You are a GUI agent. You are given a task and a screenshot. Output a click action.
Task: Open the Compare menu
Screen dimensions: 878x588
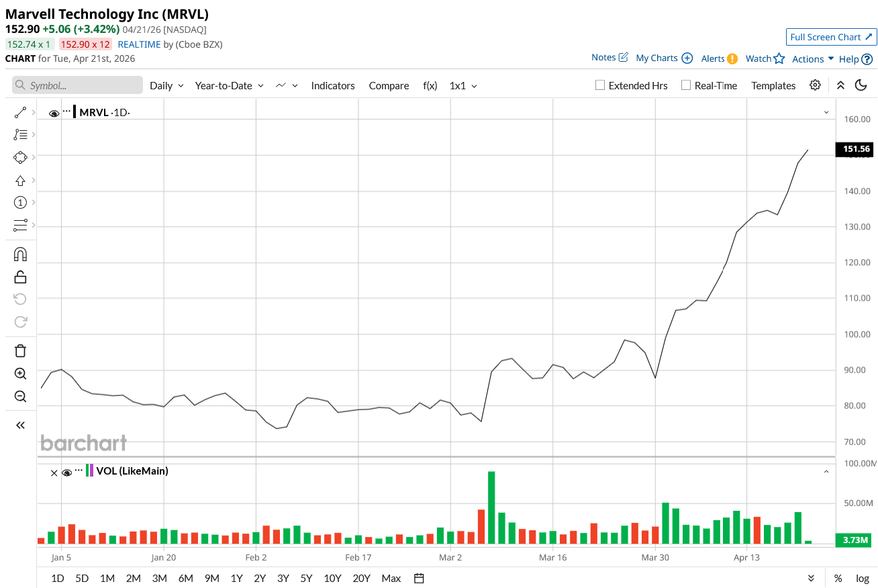[389, 85]
